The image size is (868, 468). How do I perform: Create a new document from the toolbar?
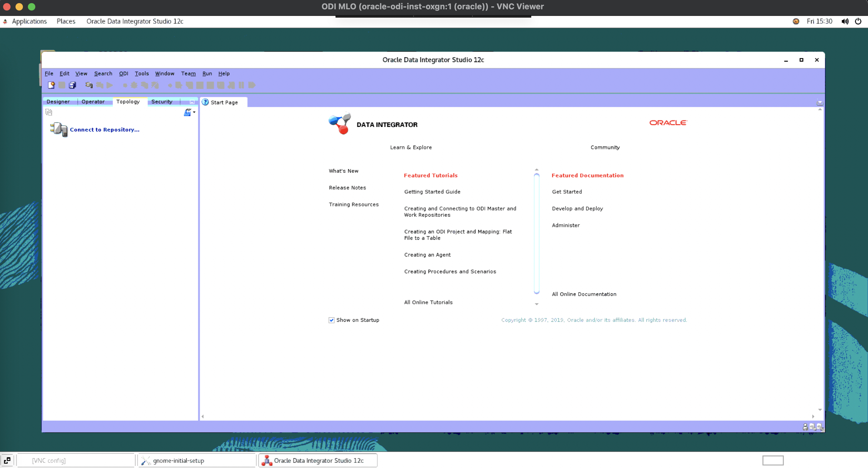coord(51,85)
